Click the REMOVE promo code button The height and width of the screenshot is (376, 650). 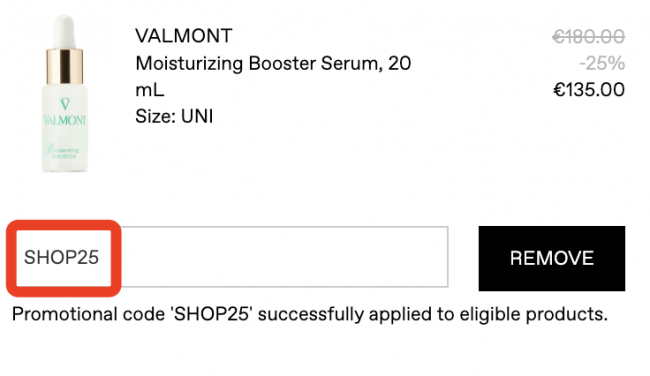552,258
